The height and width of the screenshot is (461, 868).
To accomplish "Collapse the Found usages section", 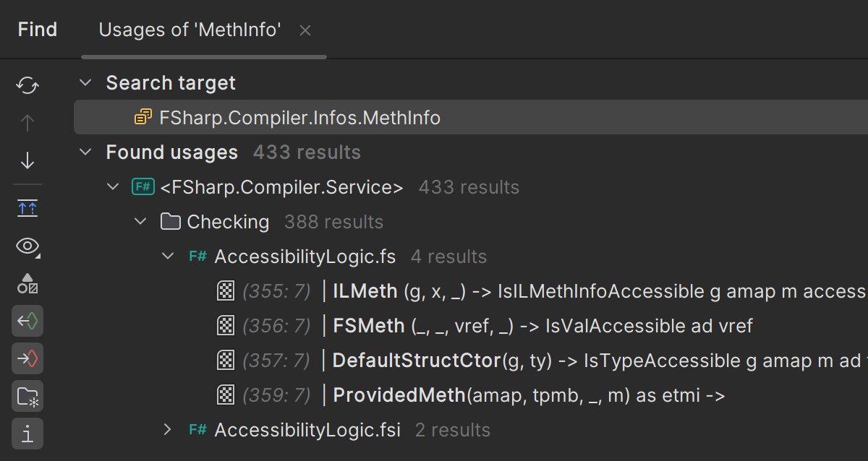I will (86, 152).
